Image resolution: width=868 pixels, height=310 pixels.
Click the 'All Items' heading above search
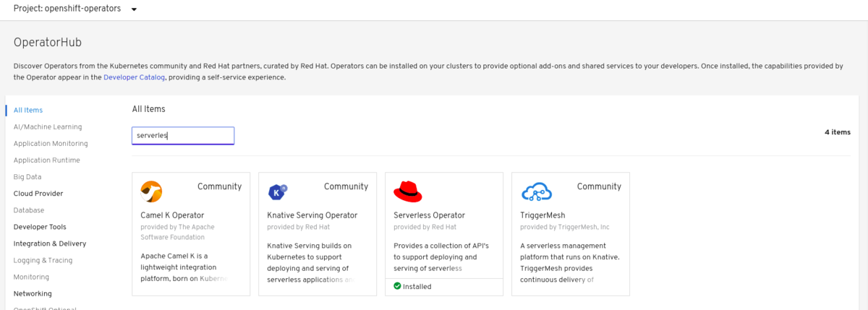[x=148, y=109]
